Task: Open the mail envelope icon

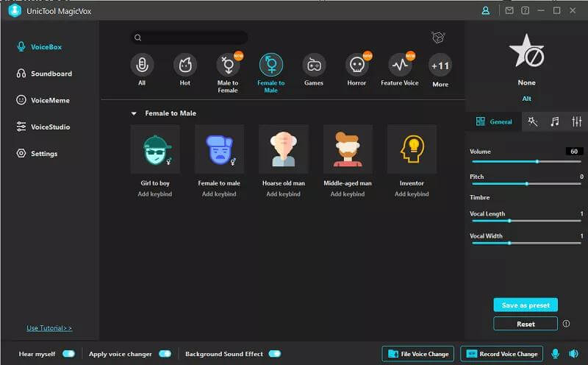Action: (x=509, y=10)
